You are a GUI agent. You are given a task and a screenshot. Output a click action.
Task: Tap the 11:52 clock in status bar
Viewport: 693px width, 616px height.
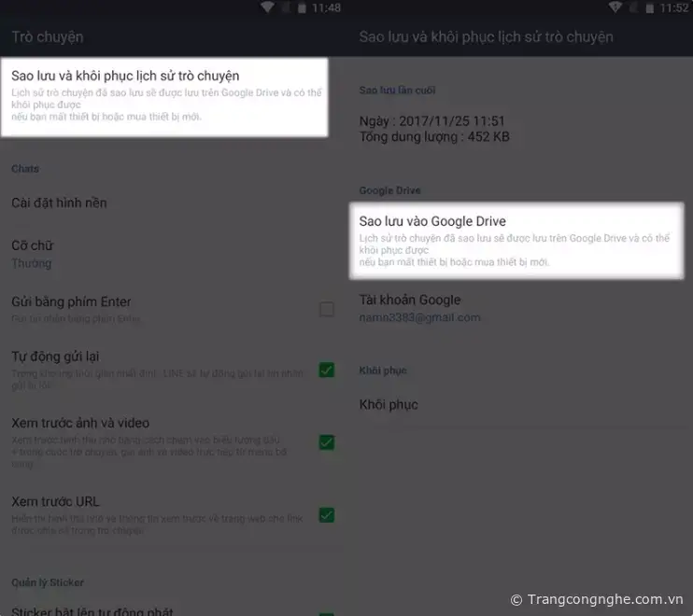pos(673,7)
